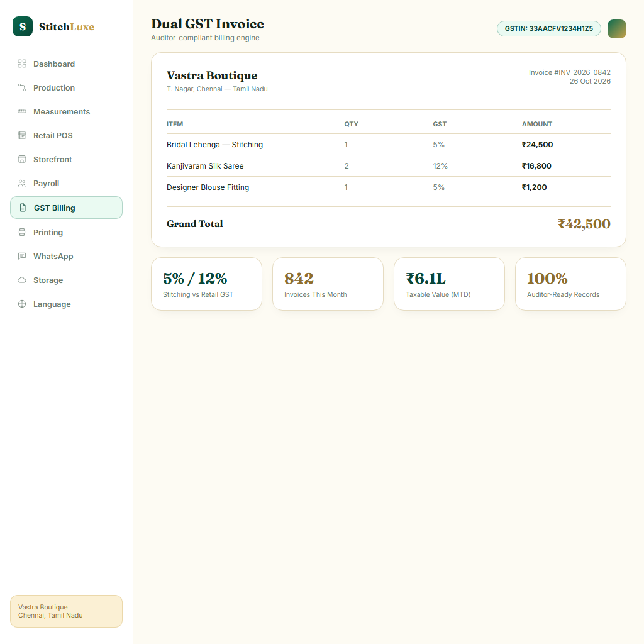Open the 100% Auditor-Ready Records card

[570, 284]
